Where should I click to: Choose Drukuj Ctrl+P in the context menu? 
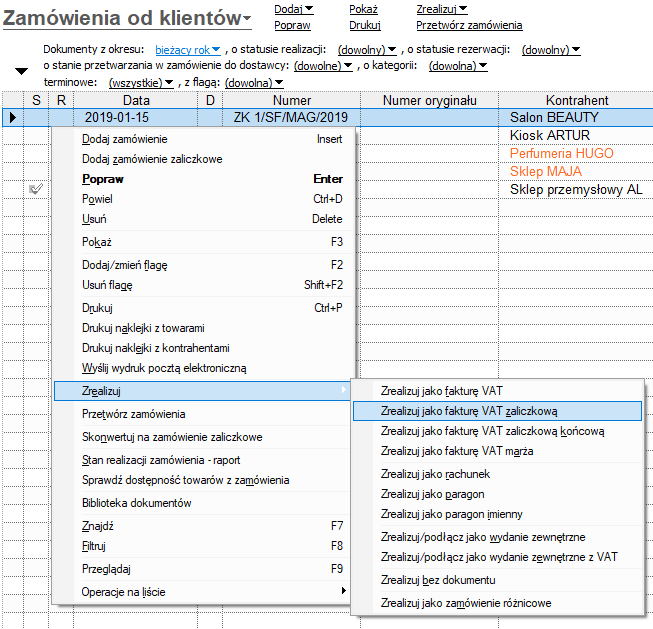(204, 308)
